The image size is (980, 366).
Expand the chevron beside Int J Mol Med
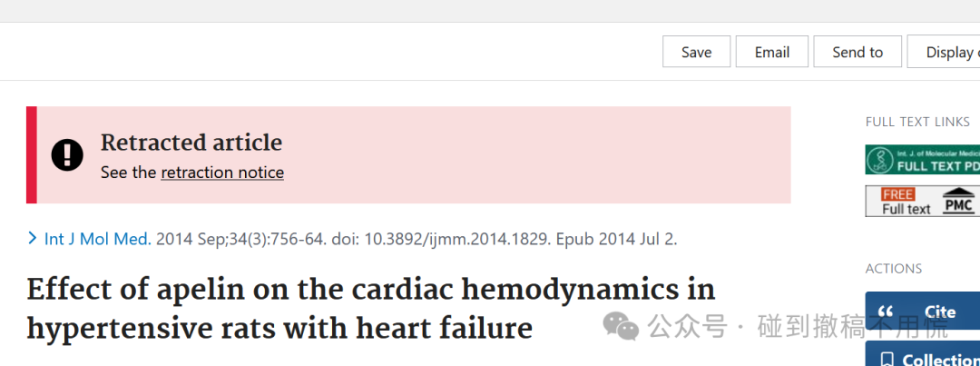point(33,238)
